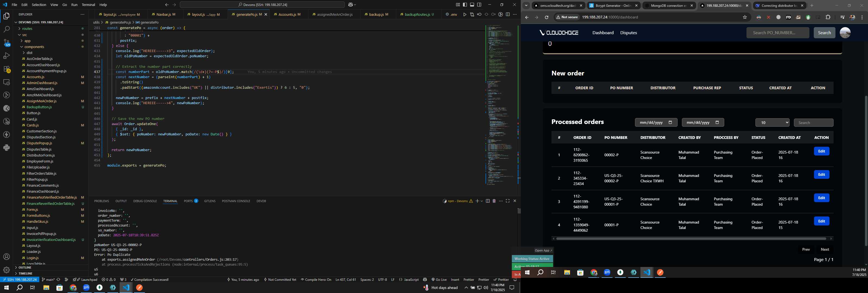Click the user avatar in CloudChoice header
This screenshot has height=293, width=868.
point(845,33)
